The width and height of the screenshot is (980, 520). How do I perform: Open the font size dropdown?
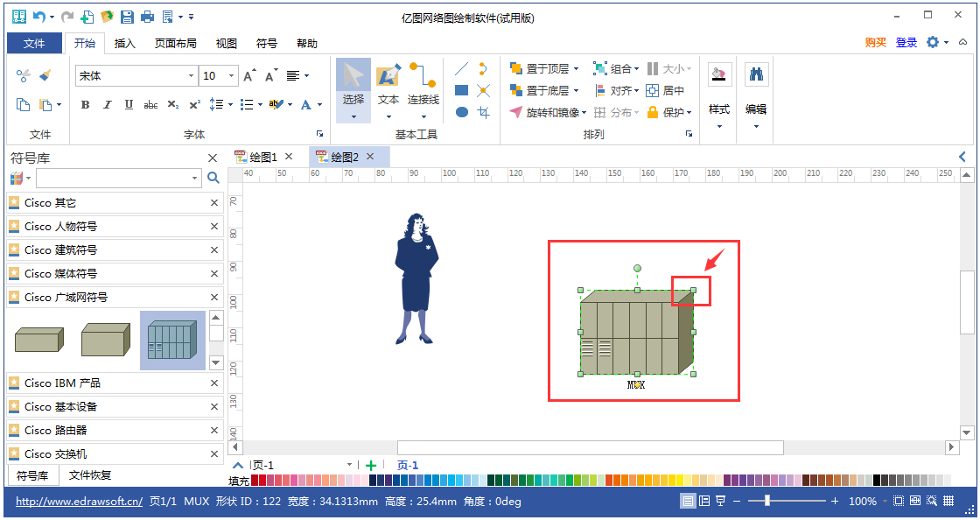point(231,76)
